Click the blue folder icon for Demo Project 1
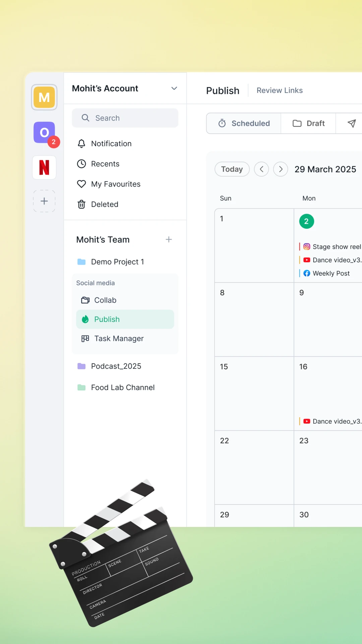Image resolution: width=362 pixels, height=644 pixels. [81, 262]
